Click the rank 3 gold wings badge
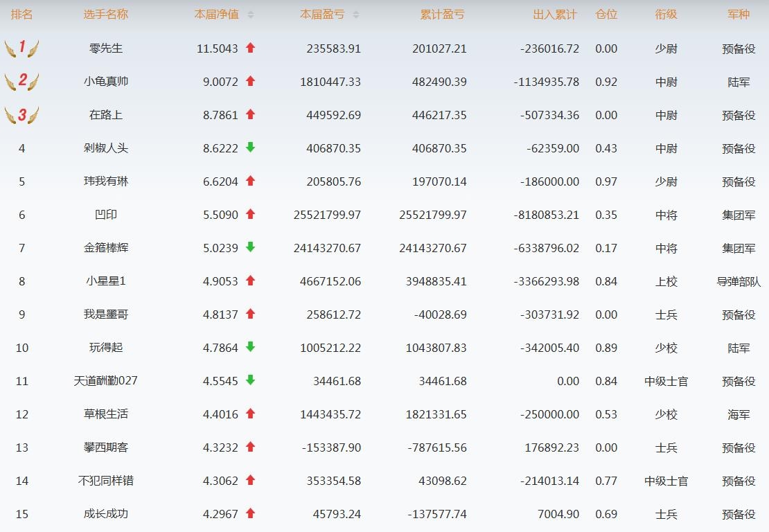 (x=21, y=114)
